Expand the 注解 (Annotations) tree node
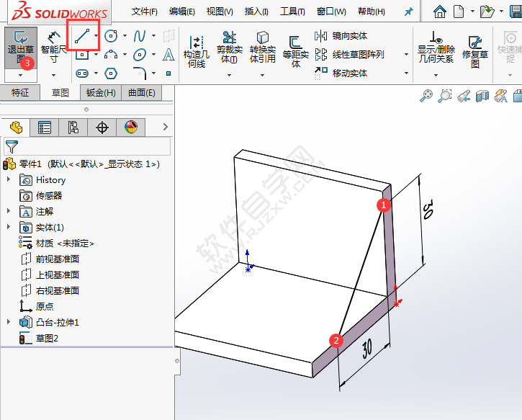Viewport: 522px width, 420px height. [x=9, y=211]
